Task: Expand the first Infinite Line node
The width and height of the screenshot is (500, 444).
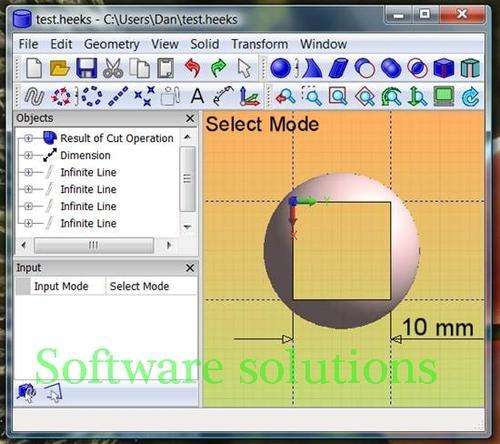Action: [29, 172]
